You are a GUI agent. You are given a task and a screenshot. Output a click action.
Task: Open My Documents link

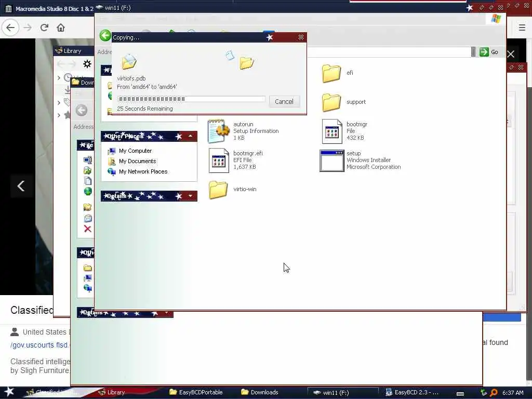pos(137,161)
